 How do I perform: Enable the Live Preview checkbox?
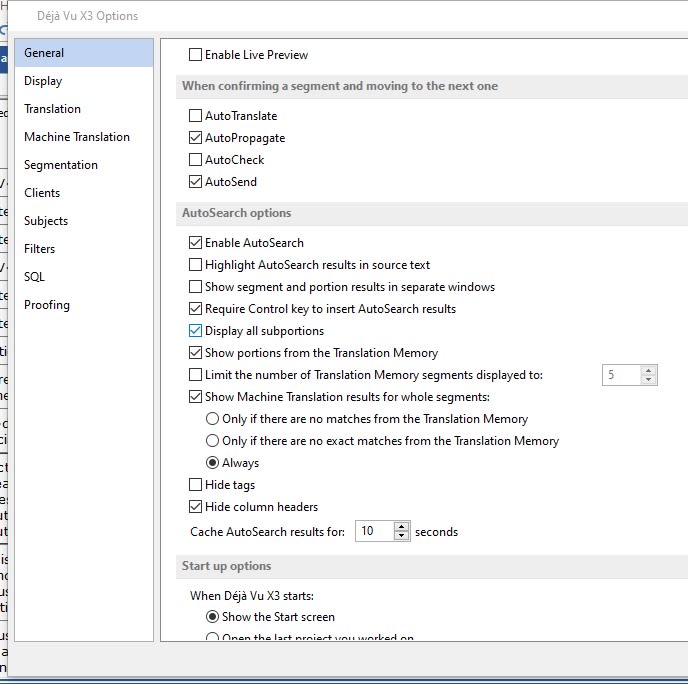click(195, 55)
